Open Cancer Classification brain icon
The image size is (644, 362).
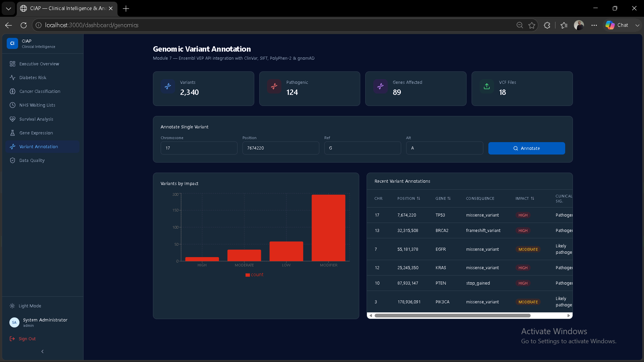(12, 91)
